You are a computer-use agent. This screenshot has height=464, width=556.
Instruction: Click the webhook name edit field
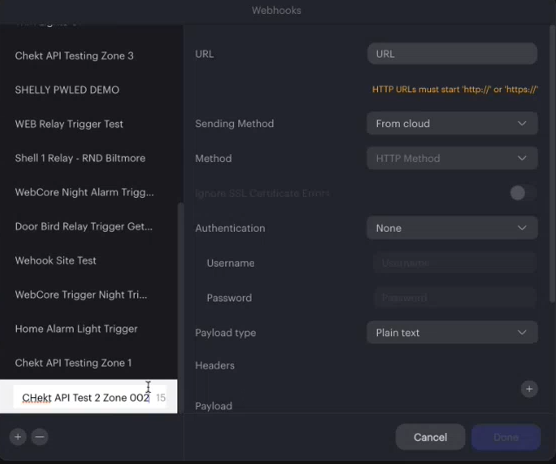click(90, 397)
